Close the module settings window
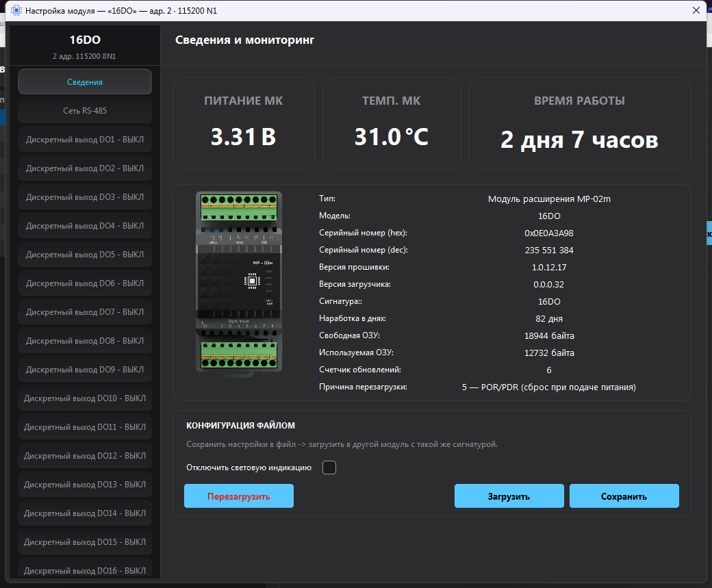This screenshot has height=588, width=712. coord(696,10)
